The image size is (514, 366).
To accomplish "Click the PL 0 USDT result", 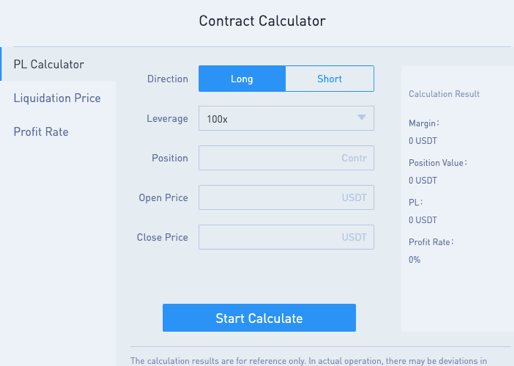I will click(423, 220).
